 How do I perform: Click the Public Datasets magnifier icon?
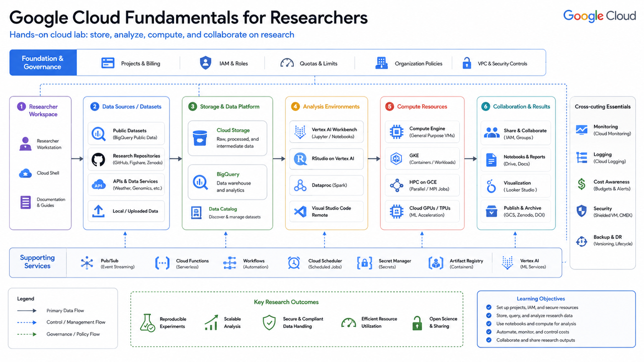pyautogui.click(x=99, y=134)
